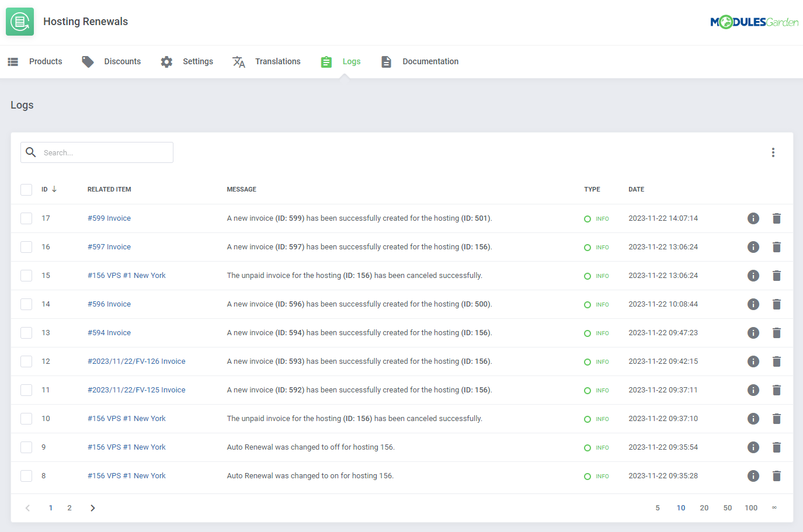Delete log entry 13

click(777, 333)
